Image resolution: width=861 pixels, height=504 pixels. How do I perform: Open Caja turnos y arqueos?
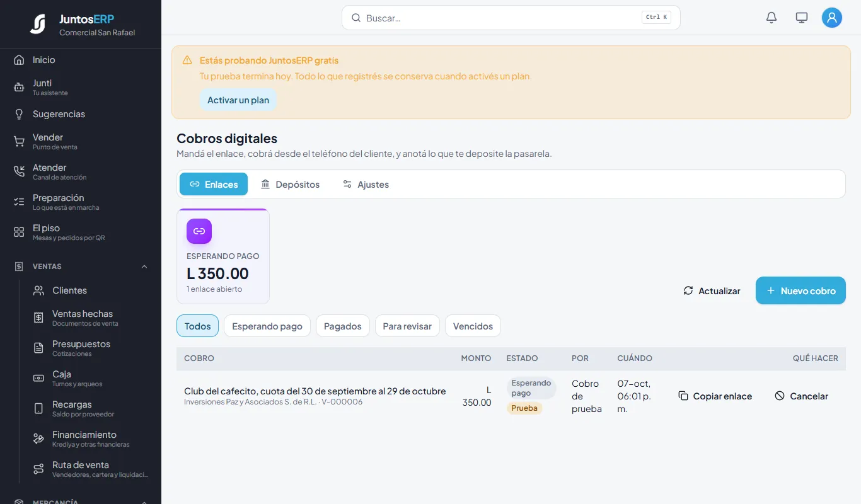click(90, 378)
